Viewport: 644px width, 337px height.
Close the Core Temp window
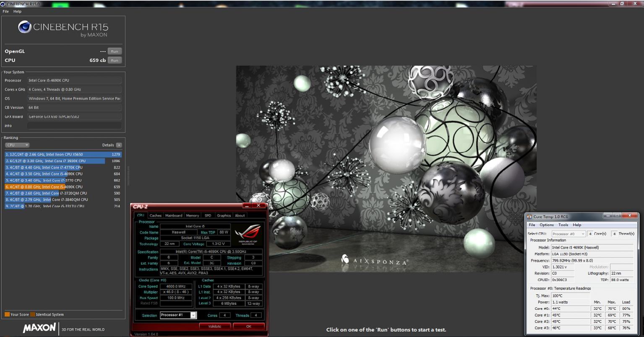[x=629, y=215]
